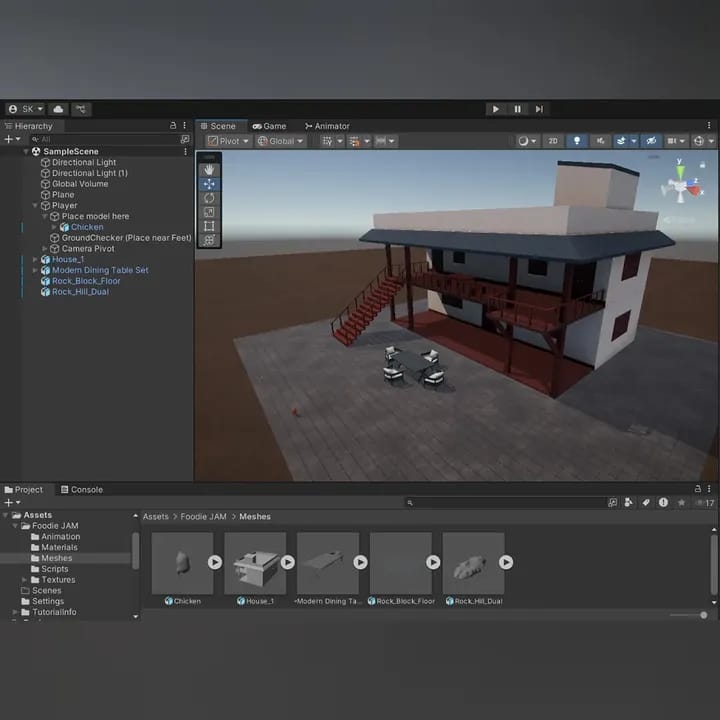The image size is (720, 720).
Task: Collapse the Player object
Action: pos(35,206)
